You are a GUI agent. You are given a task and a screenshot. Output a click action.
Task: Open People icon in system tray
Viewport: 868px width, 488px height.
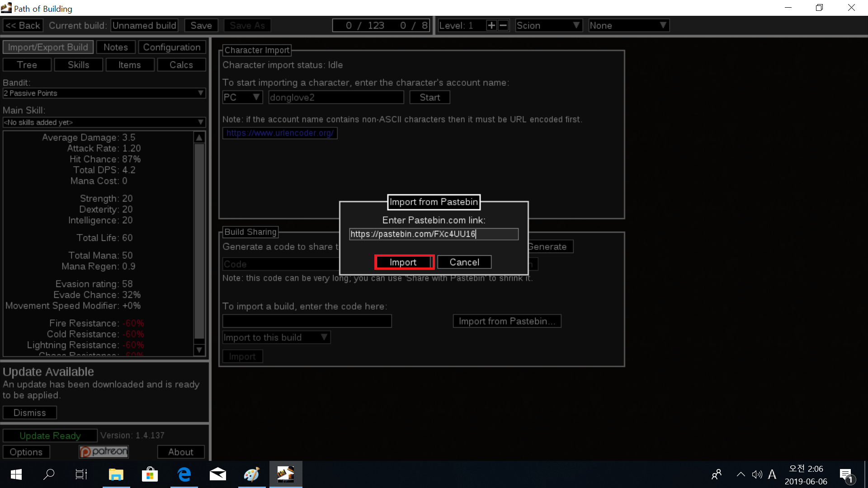tap(717, 474)
